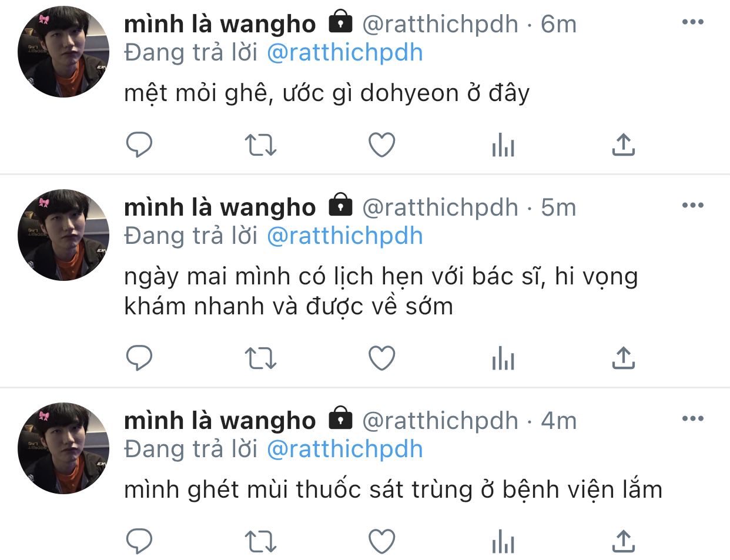Reply to the tweet about dohyeon
Image resolution: width=730 pixels, height=560 pixels.
[x=139, y=145]
